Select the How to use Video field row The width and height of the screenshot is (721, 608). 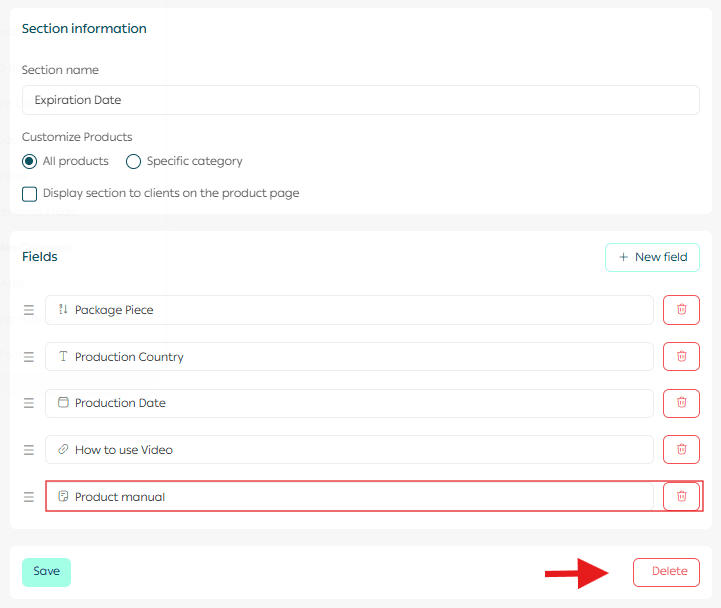(348, 450)
